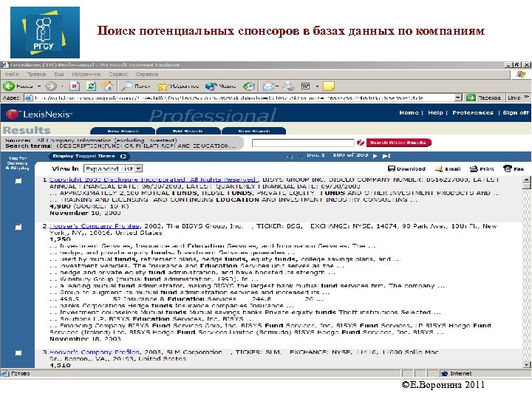Image resolution: width=532 pixels, height=399 pixels.
Task: Open browser Search (Поиск) magnifier
Action: (127, 86)
